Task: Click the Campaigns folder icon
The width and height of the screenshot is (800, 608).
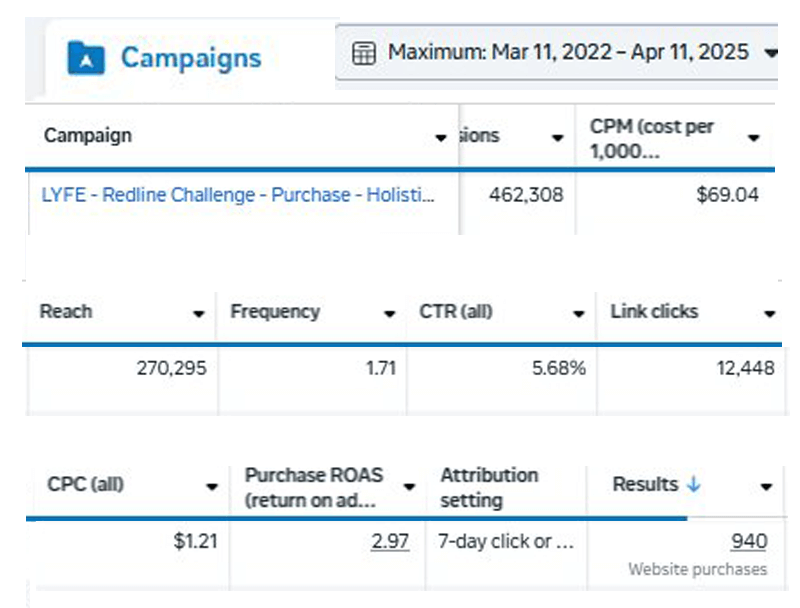Action: (x=86, y=58)
